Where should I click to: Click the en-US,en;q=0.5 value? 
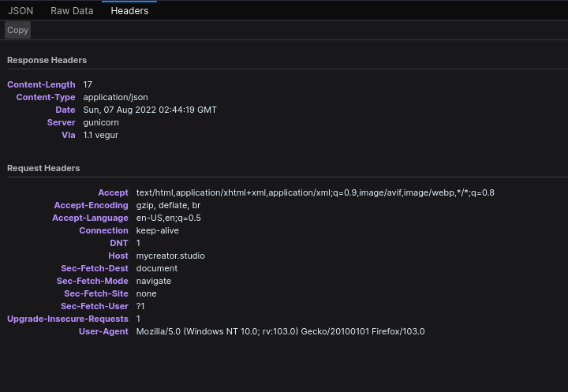pos(169,218)
